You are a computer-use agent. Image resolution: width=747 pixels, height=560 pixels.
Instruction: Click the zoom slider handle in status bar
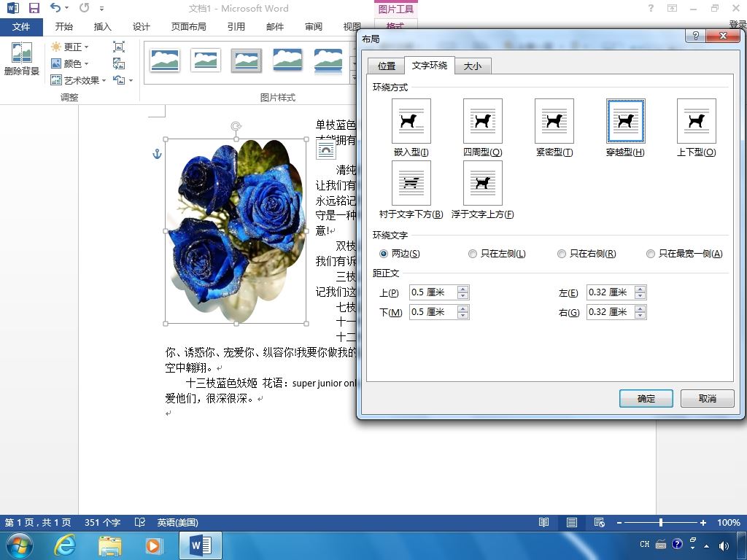[x=661, y=522]
